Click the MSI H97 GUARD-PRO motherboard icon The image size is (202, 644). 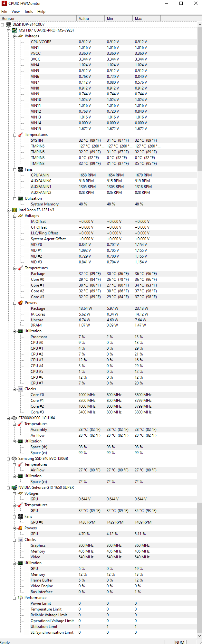[x=14, y=30]
